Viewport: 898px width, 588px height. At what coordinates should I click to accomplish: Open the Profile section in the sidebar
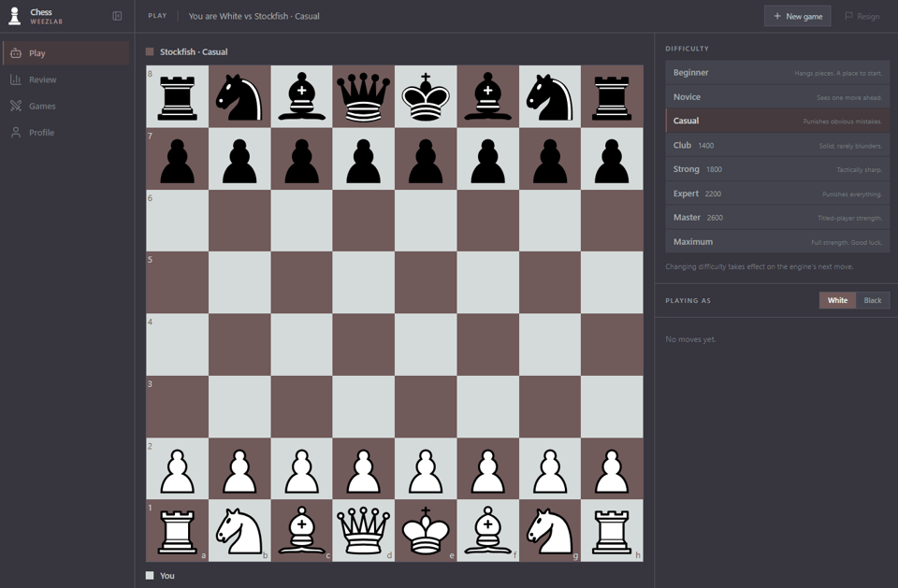coord(66,132)
